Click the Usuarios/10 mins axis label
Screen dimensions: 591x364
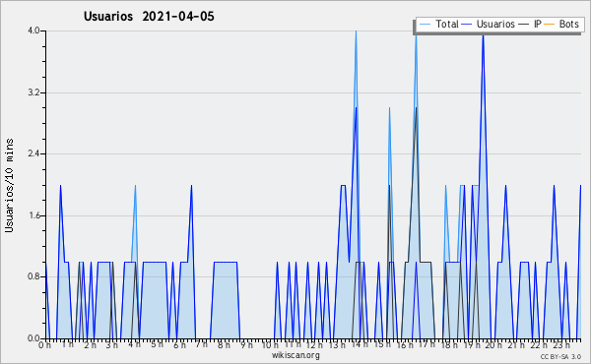click(x=9, y=185)
